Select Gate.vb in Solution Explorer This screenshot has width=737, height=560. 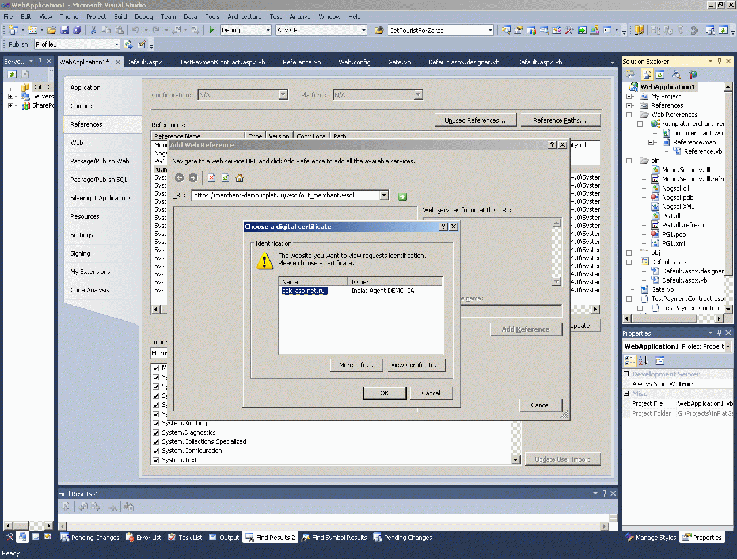coord(662,289)
